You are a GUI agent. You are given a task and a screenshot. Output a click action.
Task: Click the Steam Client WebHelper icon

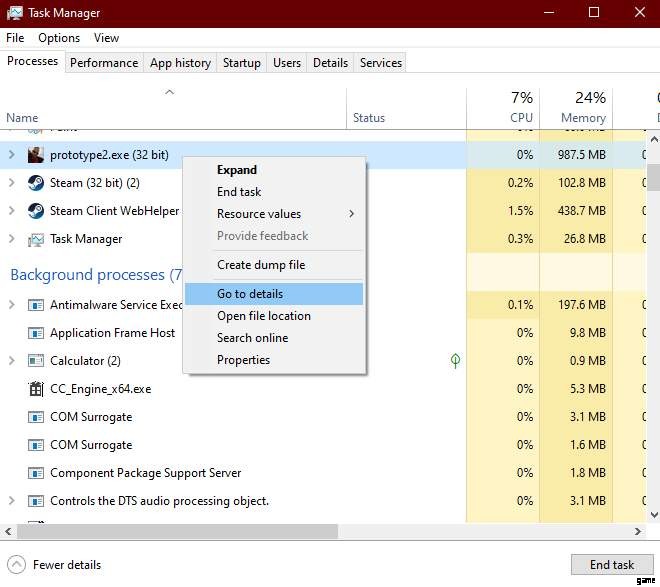tap(36, 211)
